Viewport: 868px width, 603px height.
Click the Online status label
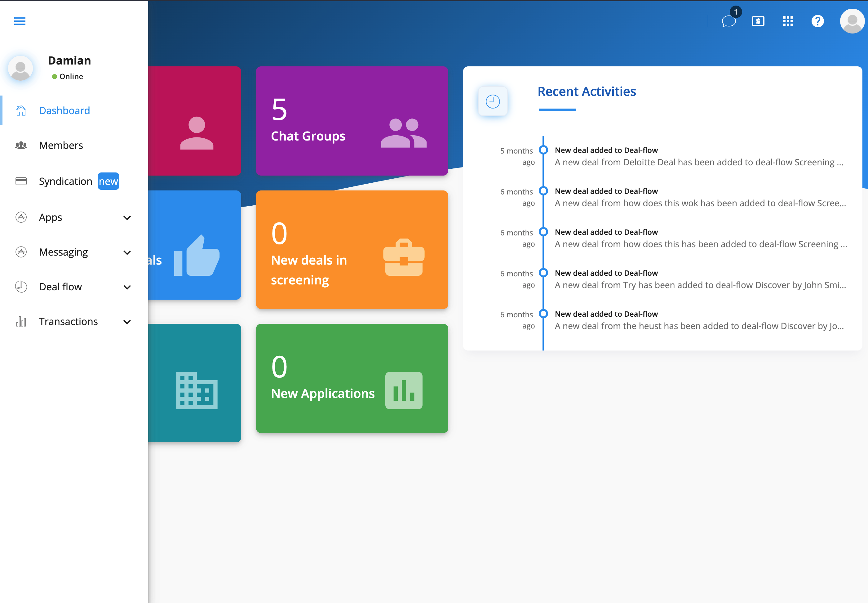[71, 76]
